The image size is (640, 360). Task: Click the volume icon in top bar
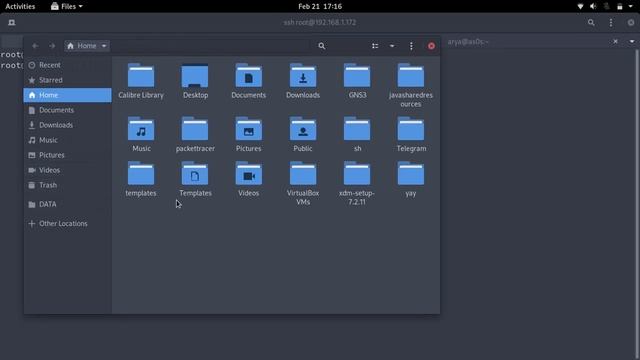coord(593,6)
